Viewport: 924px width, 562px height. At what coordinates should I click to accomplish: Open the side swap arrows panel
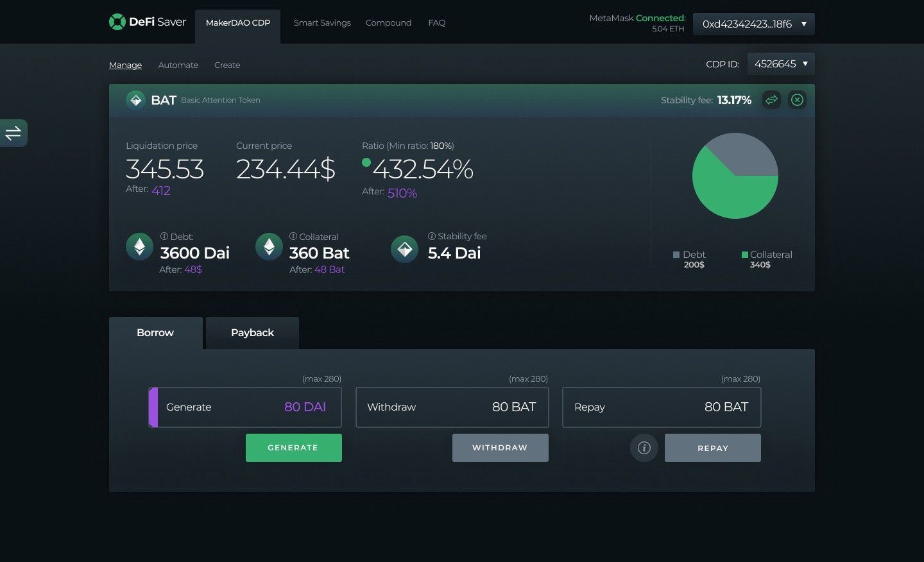pyautogui.click(x=13, y=133)
